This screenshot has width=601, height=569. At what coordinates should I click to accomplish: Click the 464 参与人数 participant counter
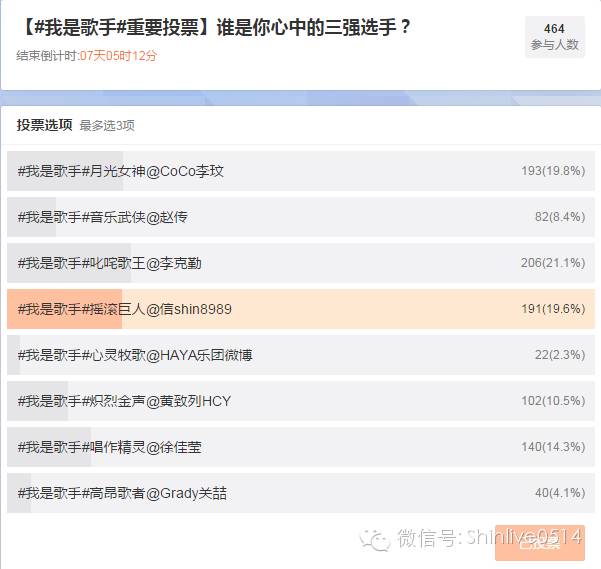555,37
